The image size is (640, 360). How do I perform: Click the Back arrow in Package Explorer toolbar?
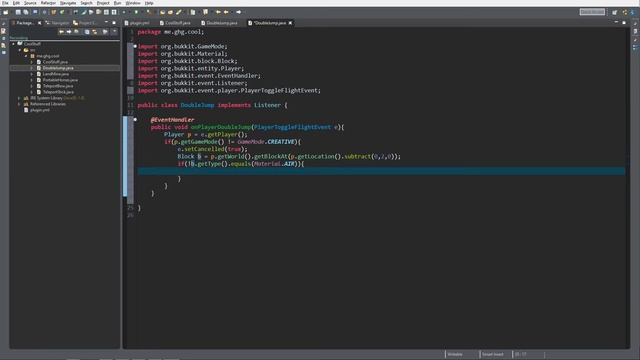point(61,32)
